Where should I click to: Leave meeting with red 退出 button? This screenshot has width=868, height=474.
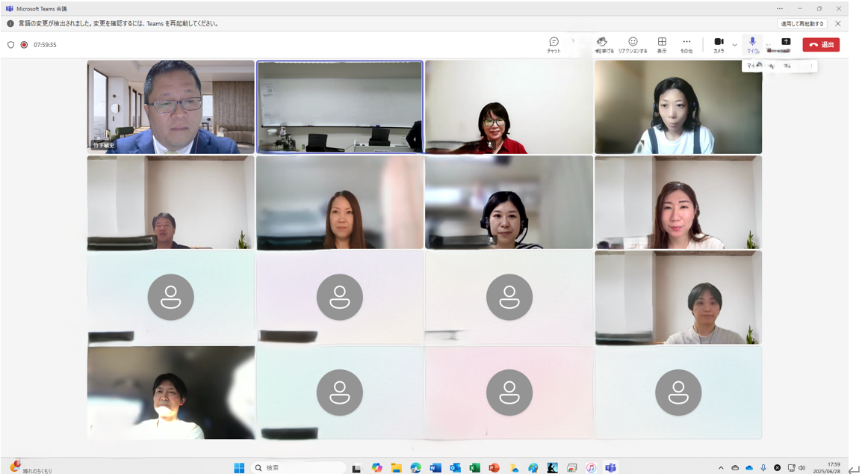[x=821, y=45]
